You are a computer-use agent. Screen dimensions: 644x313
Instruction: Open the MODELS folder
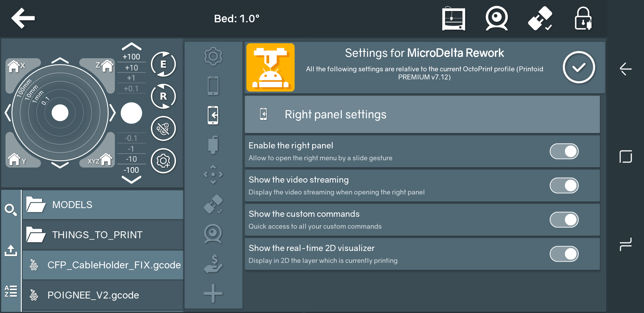(103, 205)
